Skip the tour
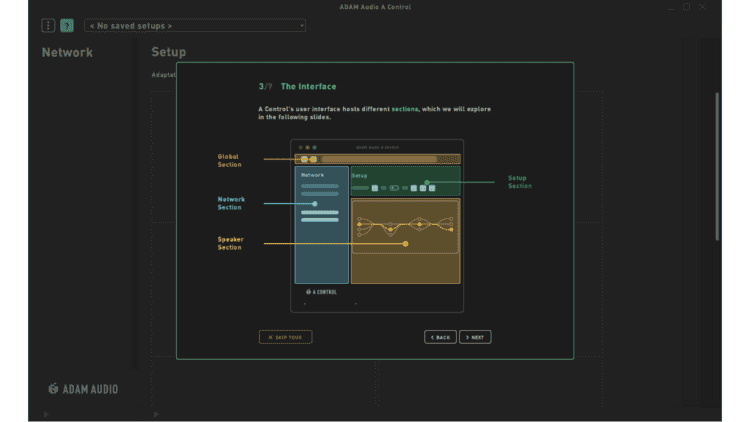The height and width of the screenshot is (422, 750). [286, 337]
